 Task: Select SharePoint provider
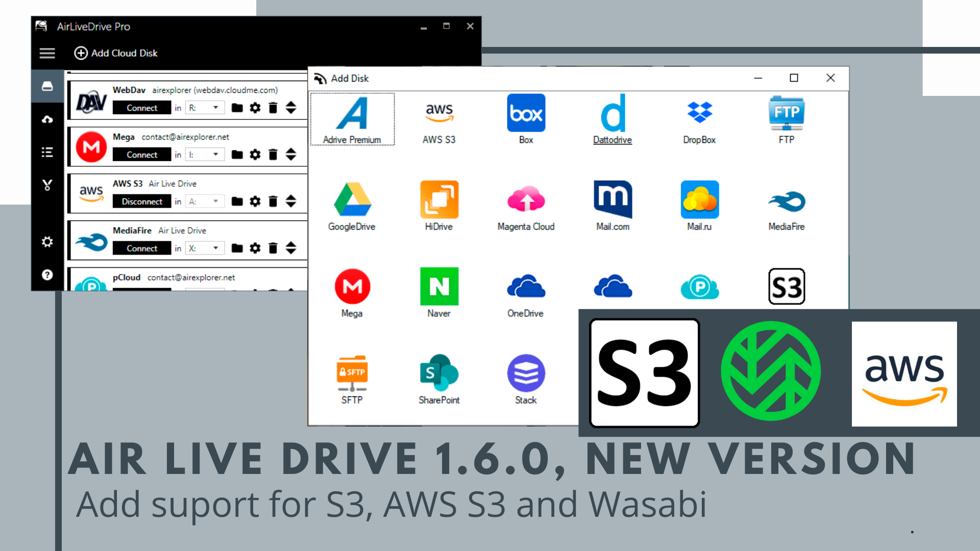tap(439, 380)
